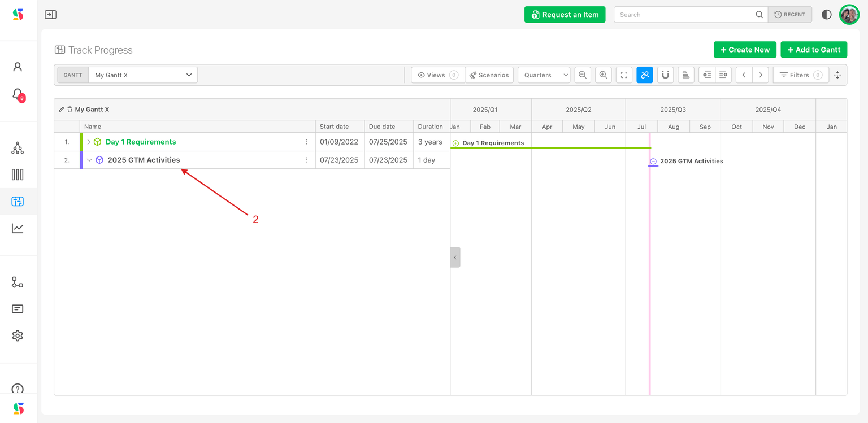The image size is (868, 423).
Task: Open the settings gear in sidebar
Action: click(x=18, y=335)
